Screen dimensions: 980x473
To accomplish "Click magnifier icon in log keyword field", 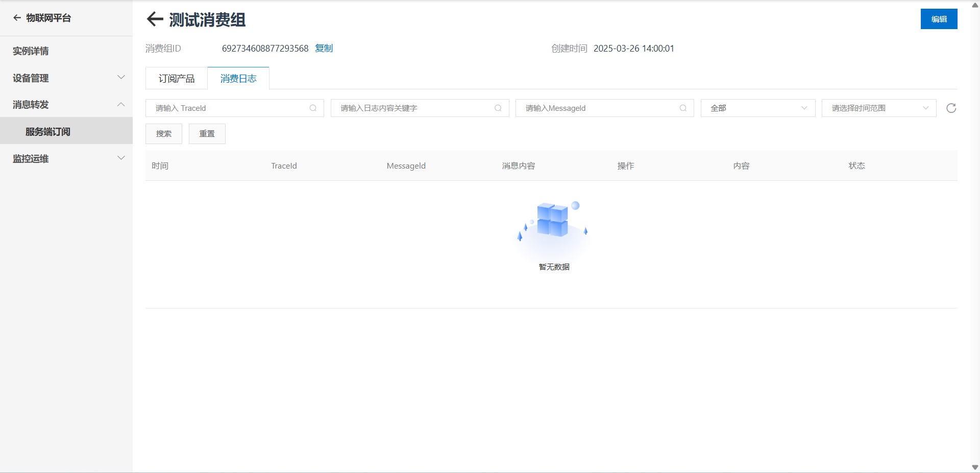I will click(498, 108).
